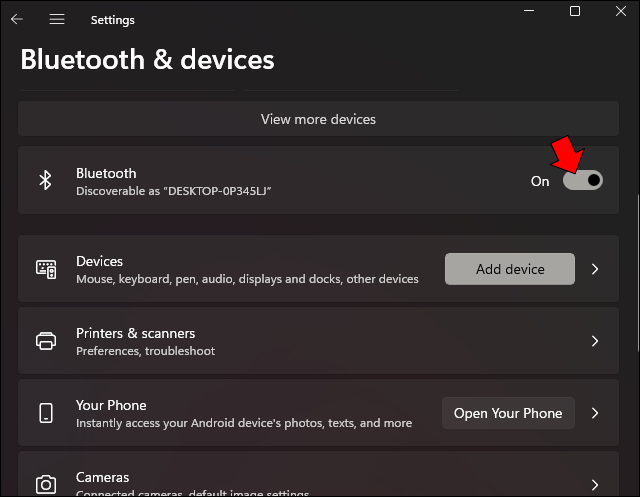Click the Your Phone label
Viewport: 640px width, 497px height.
111,405
